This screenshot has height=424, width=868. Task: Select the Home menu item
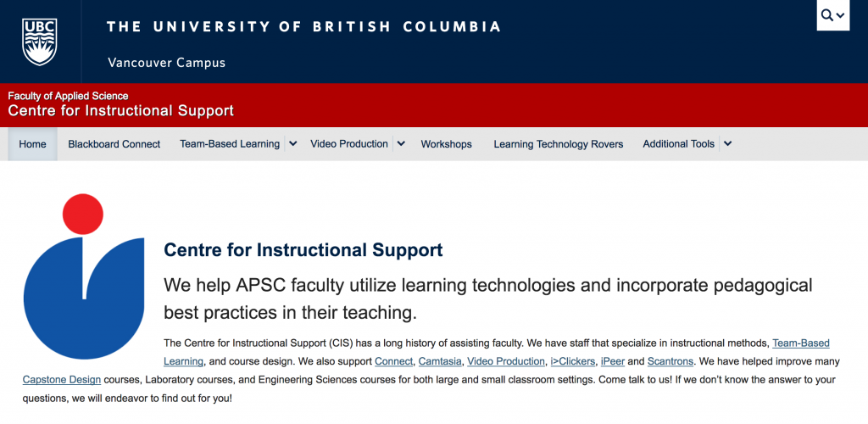point(33,144)
